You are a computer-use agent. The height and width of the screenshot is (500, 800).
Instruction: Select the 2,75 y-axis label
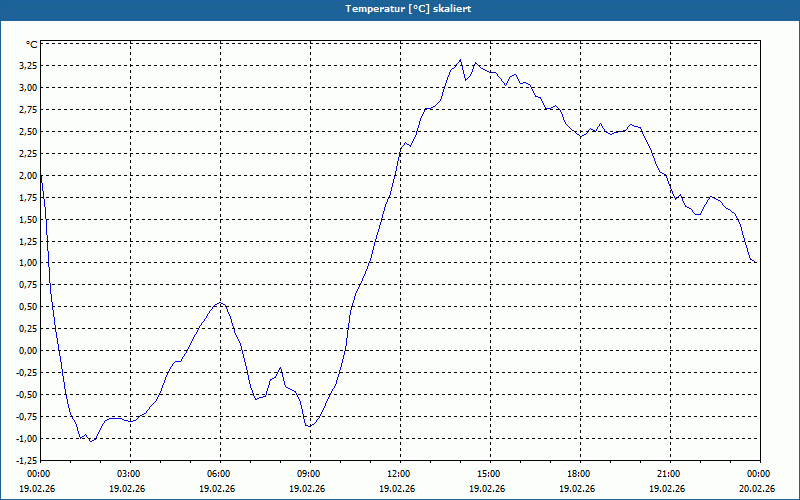[29, 110]
